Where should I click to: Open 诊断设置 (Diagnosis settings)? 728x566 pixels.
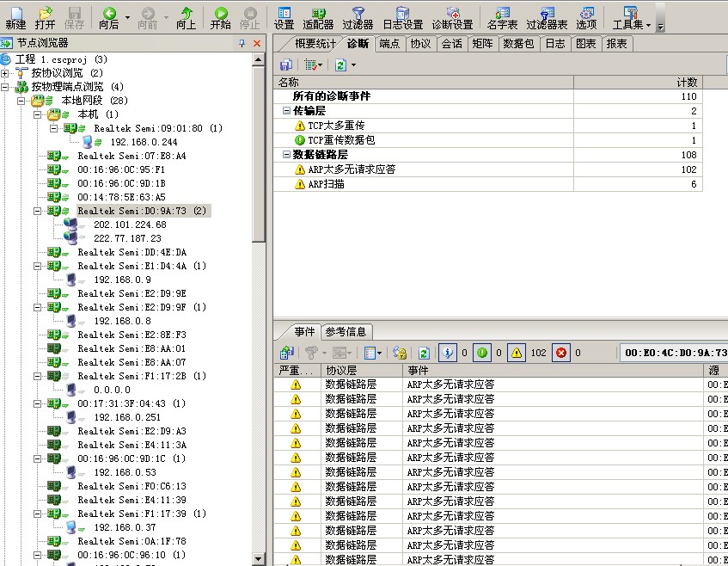[x=452, y=17]
